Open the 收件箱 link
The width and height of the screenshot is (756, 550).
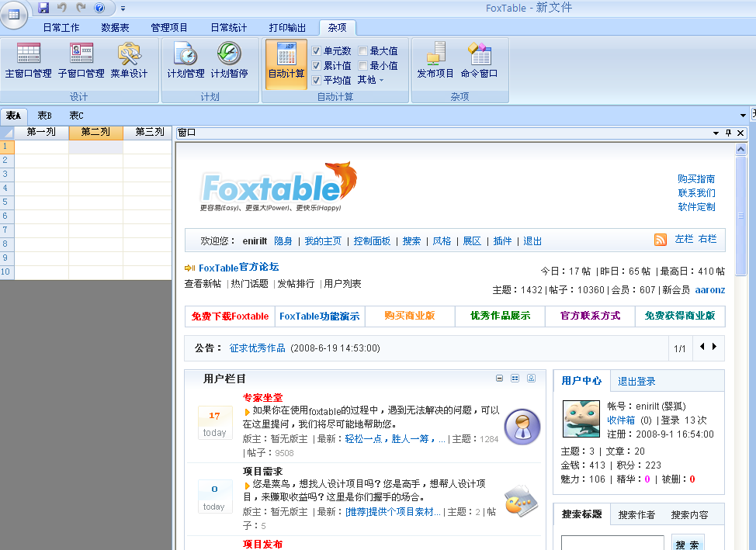tap(621, 420)
